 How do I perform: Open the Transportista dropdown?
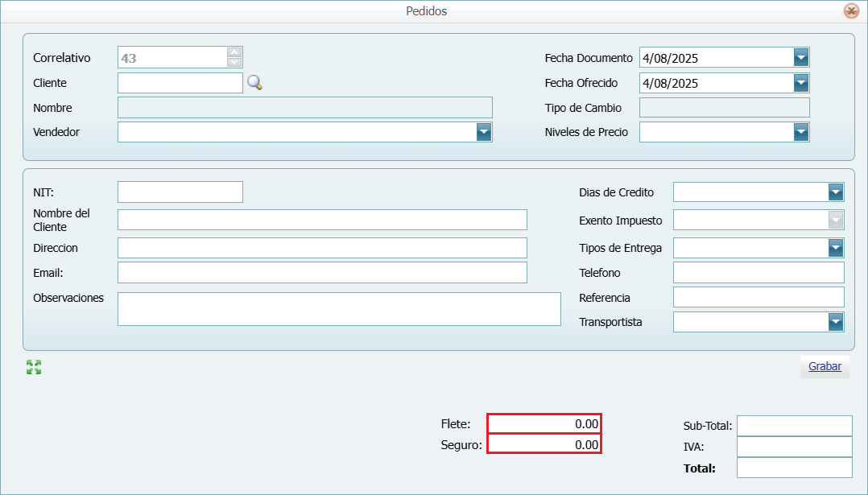click(835, 322)
